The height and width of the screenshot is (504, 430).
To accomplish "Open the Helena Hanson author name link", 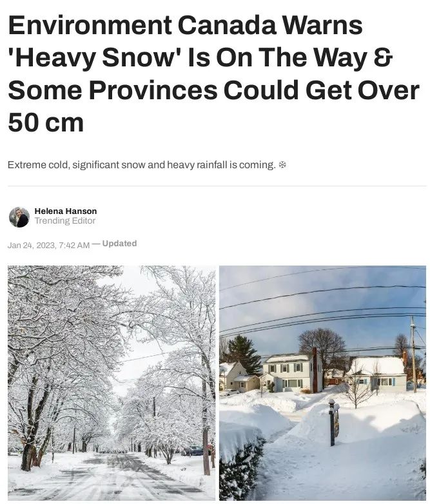I will pos(66,211).
